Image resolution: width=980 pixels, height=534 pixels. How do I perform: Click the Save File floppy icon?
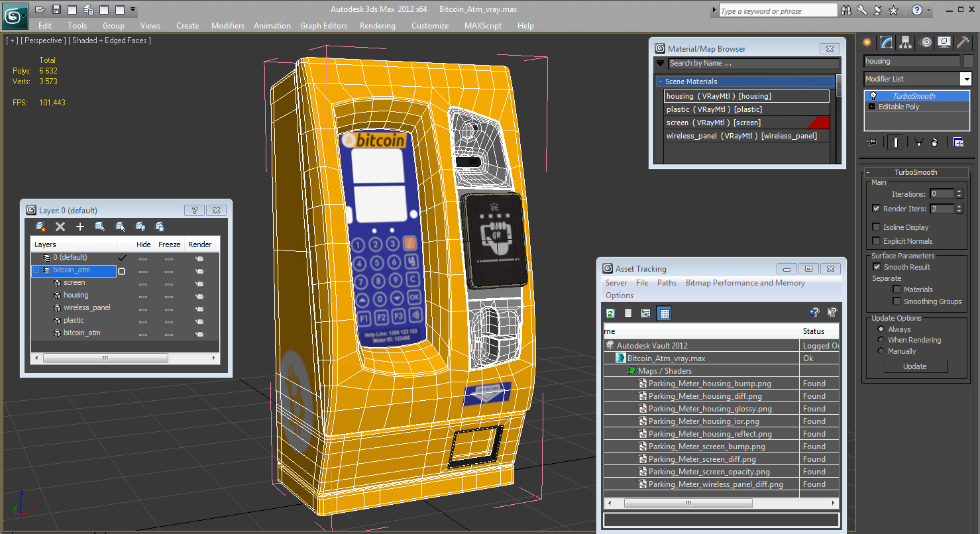[56, 10]
